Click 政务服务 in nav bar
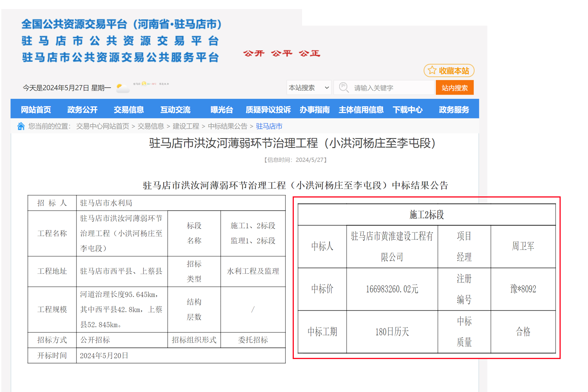This screenshot has width=588, height=392. tap(454, 109)
